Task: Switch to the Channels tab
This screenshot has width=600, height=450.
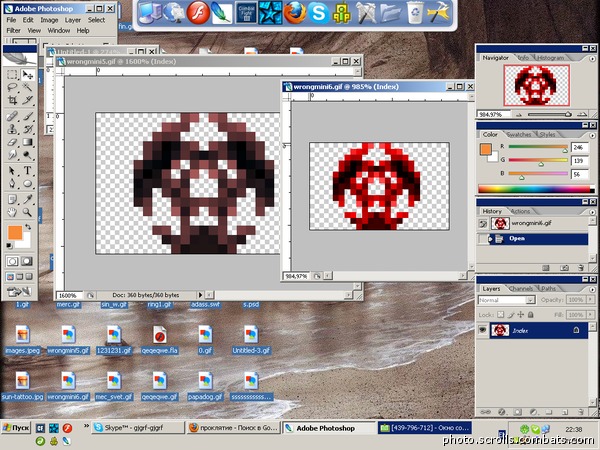Action: pos(521,289)
